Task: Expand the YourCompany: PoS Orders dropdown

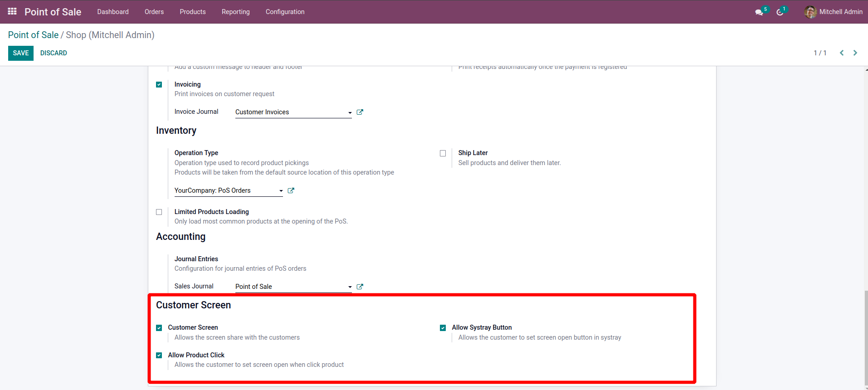Action: point(281,191)
